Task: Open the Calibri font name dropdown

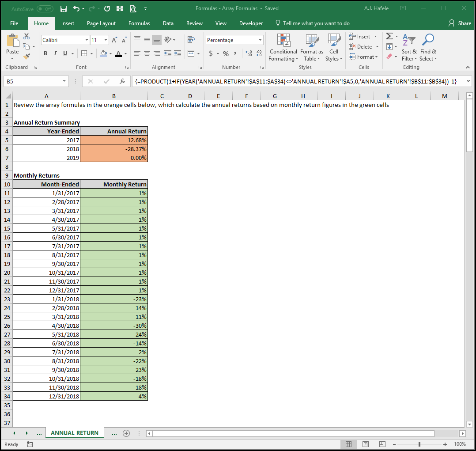Action: coord(87,40)
